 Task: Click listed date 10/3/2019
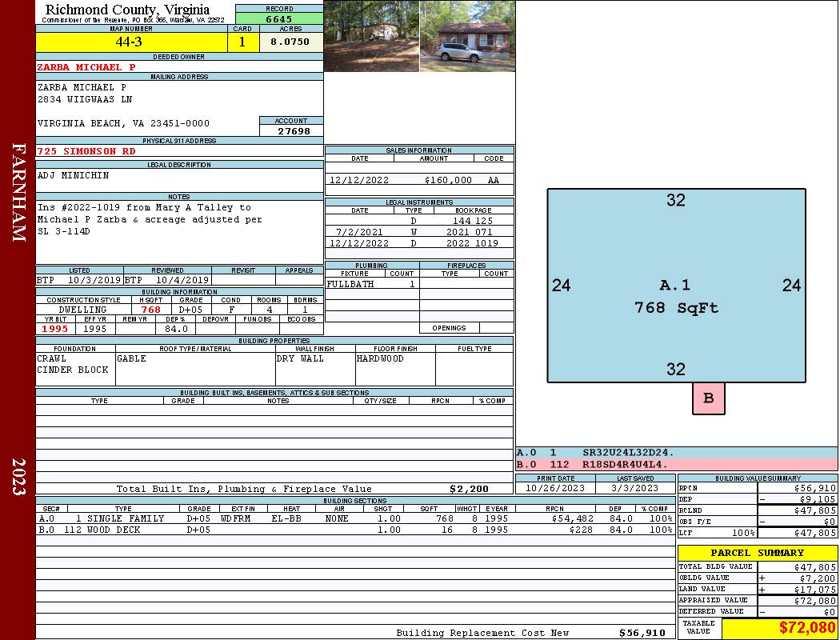(94, 280)
